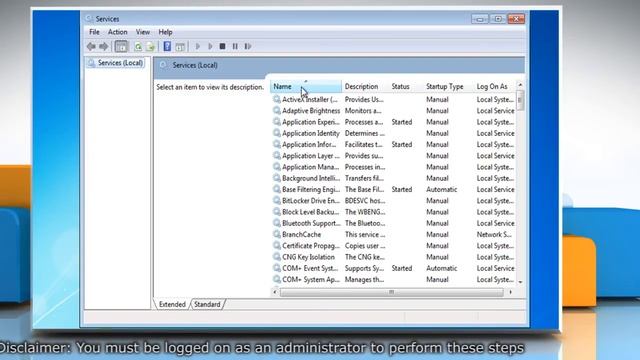Click the Pause Service icon
This screenshot has width=640, height=360.
[235, 47]
